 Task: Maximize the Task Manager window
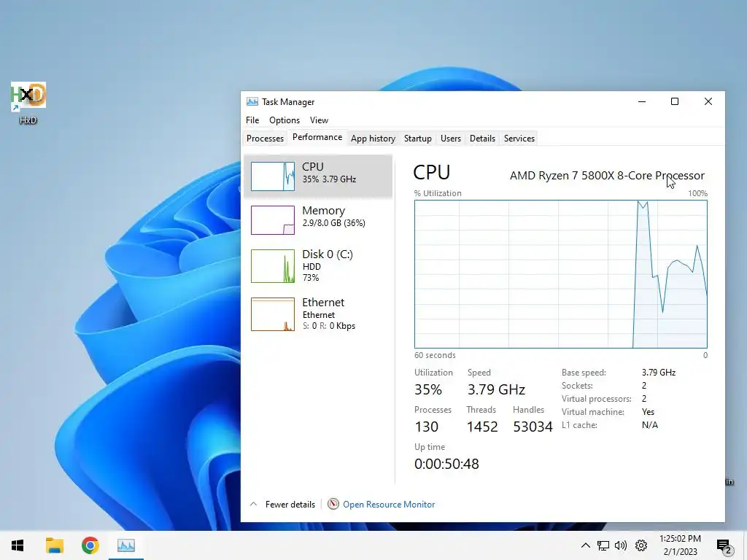675,101
